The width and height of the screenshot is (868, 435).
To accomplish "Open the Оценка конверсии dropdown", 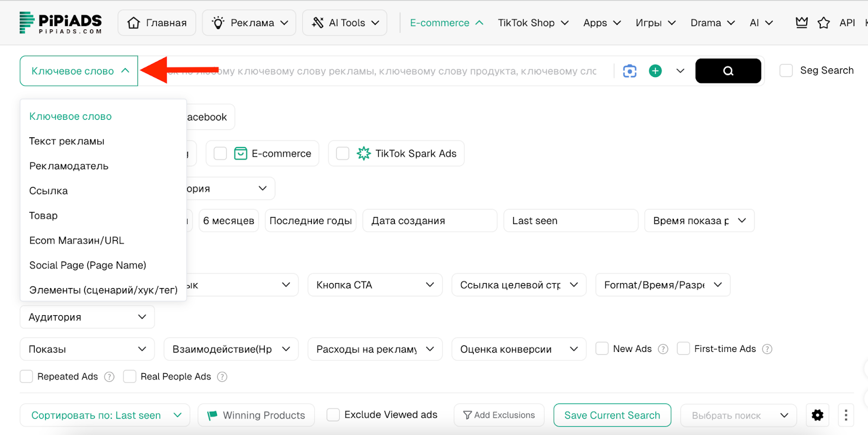I will [519, 349].
